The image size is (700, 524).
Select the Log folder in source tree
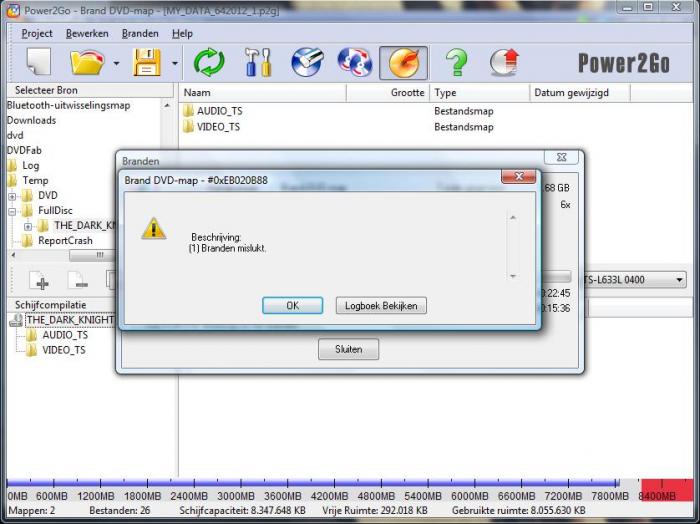[x=31, y=166]
